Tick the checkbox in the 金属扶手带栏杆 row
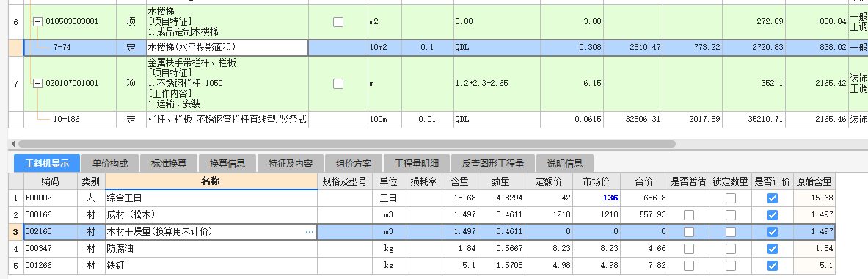This screenshot has width=868, height=279. (338, 84)
